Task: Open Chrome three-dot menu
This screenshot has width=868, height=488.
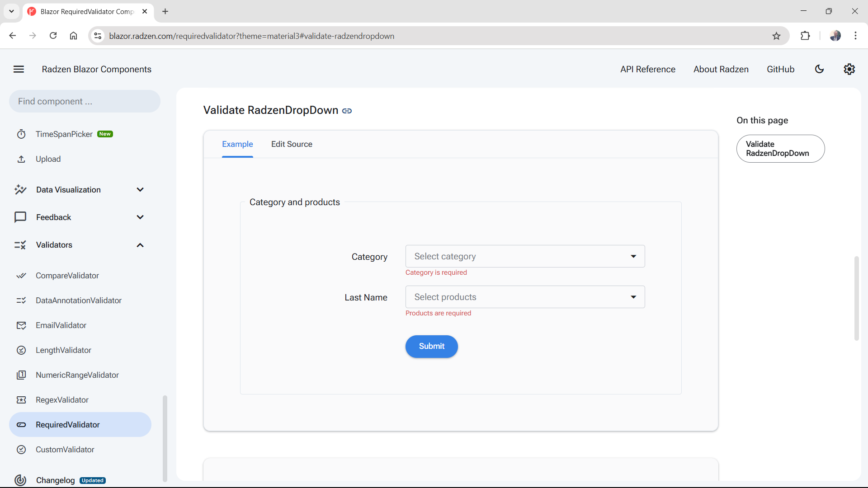Action: 855,36
